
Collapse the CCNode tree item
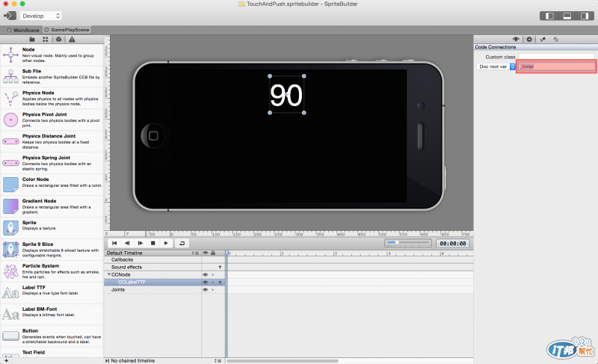coord(109,274)
